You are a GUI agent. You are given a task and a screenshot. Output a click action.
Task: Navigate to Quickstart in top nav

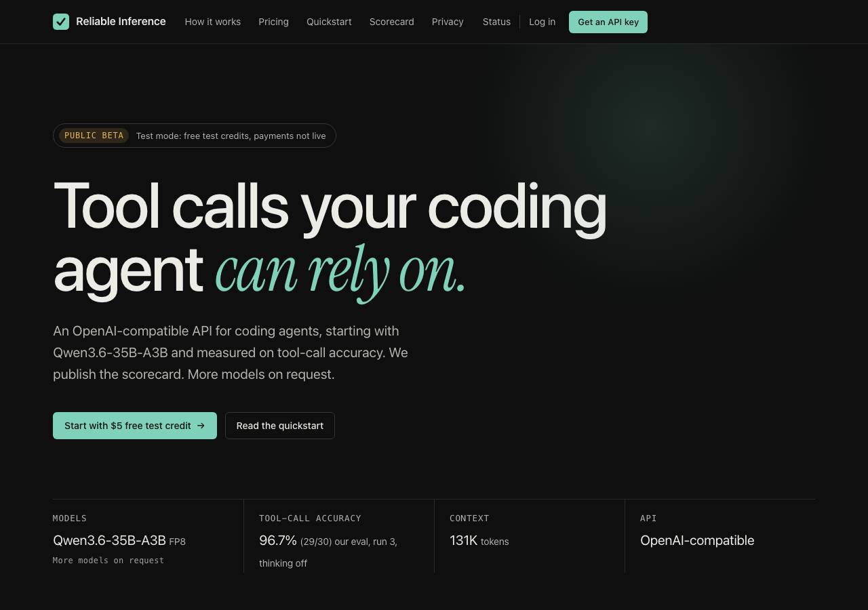(x=329, y=22)
